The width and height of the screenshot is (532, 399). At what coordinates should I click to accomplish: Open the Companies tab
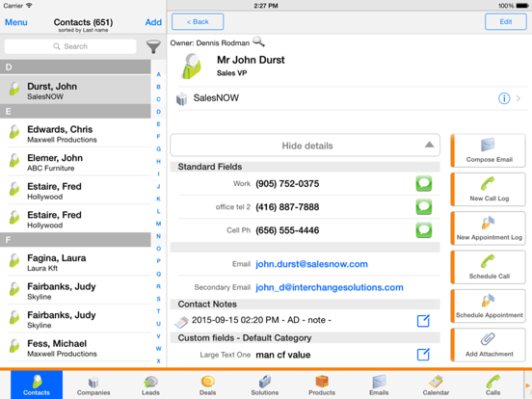point(93,386)
